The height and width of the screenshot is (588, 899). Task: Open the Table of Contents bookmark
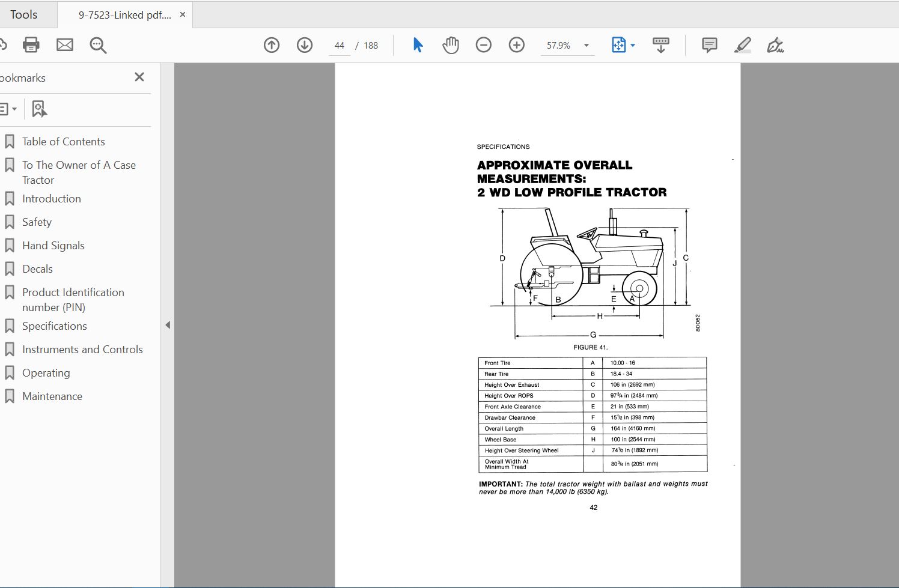[x=63, y=141]
